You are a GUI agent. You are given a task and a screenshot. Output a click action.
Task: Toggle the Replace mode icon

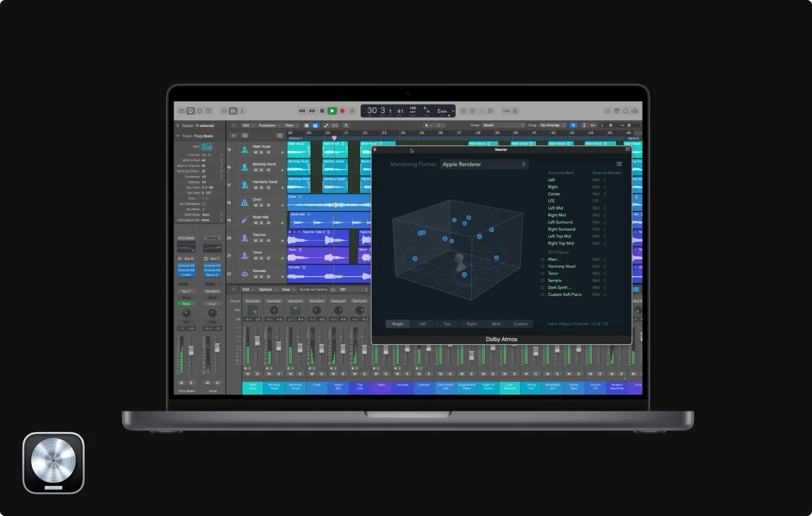[463, 111]
